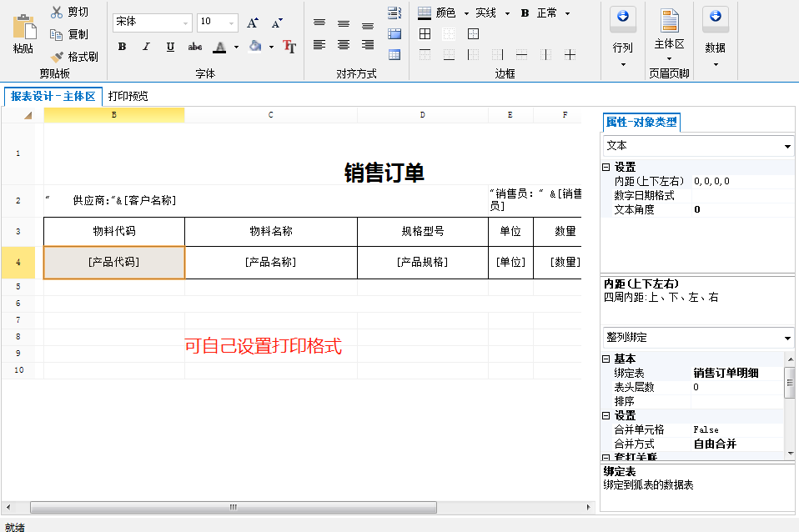Image resolution: width=799 pixels, height=532 pixels.
Task: Apply outside border to selection
Action: [474, 34]
